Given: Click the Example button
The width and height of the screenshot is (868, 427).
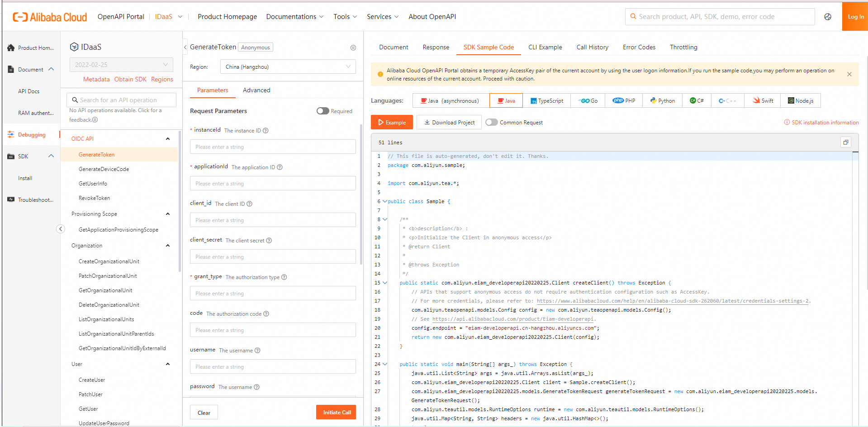Looking at the screenshot, I should tap(392, 122).
